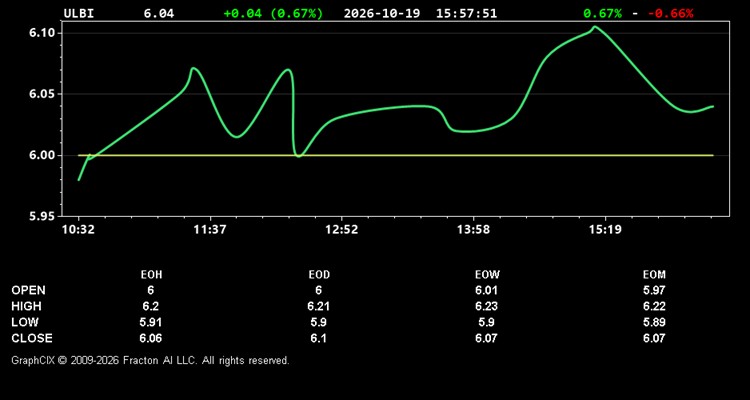This screenshot has height=400, width=750.
Task: Click the EOD high value 6.21
Action: (319, 306)
